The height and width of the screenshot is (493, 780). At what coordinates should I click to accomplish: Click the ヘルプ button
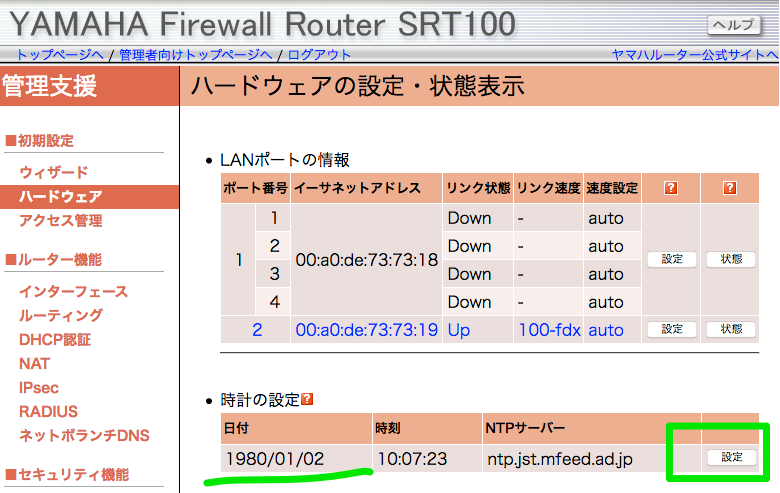click(x=734, y=24)
